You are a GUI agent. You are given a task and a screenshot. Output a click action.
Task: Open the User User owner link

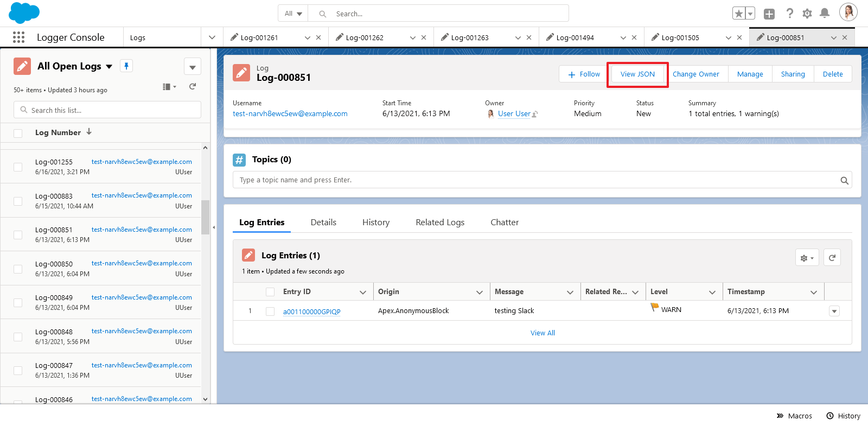[x=514, y=114]
